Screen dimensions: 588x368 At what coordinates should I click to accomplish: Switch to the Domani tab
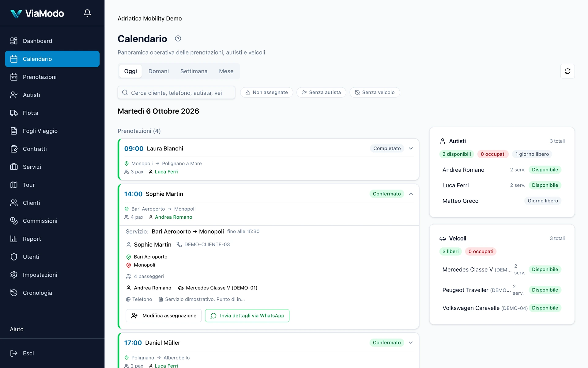pos(159,71)
